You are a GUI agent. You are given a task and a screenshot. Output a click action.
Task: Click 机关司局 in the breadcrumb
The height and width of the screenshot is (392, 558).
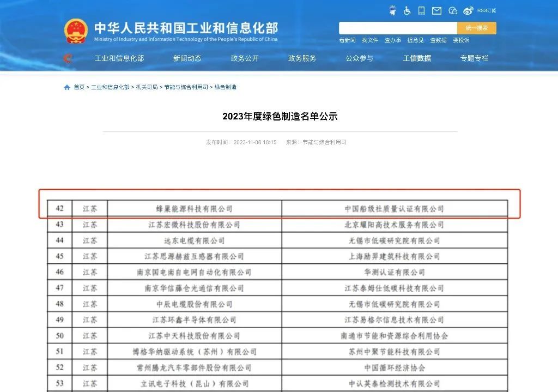click(147, 87)
